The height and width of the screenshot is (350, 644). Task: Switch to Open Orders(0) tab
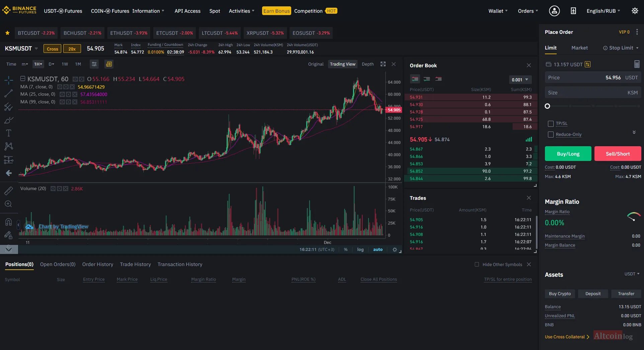[58, 264]
